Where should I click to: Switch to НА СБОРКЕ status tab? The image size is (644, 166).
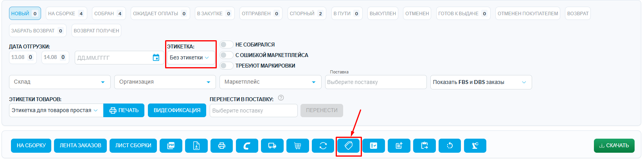tap(66, 13)
